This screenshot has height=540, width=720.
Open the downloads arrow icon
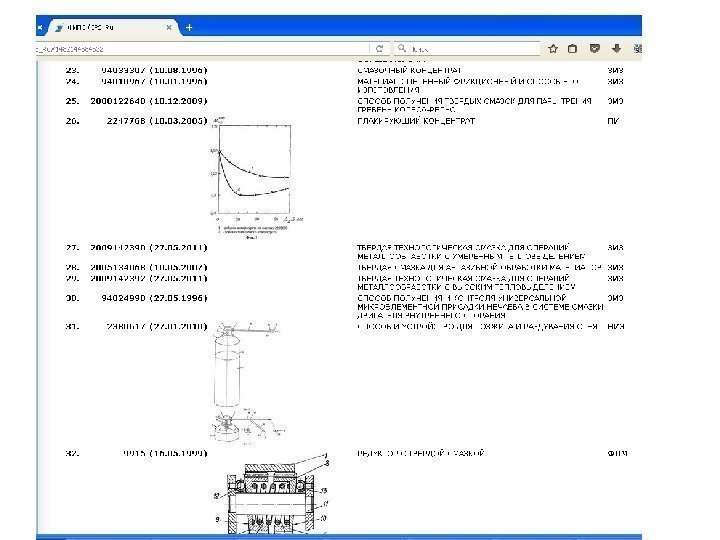[x=616, y=48]
